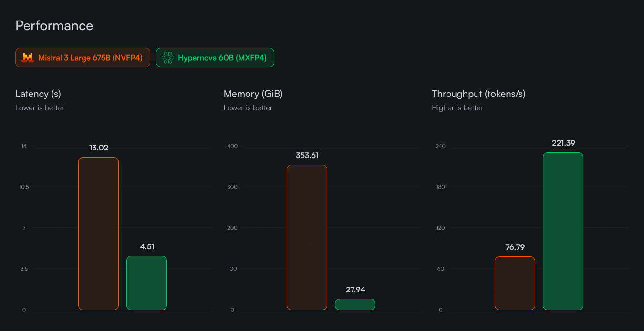Toggle the Hypernova 60B (MXFP4) legend chip
The height and width of the screenshot is (331, 644).
click(x=215, y=58)
